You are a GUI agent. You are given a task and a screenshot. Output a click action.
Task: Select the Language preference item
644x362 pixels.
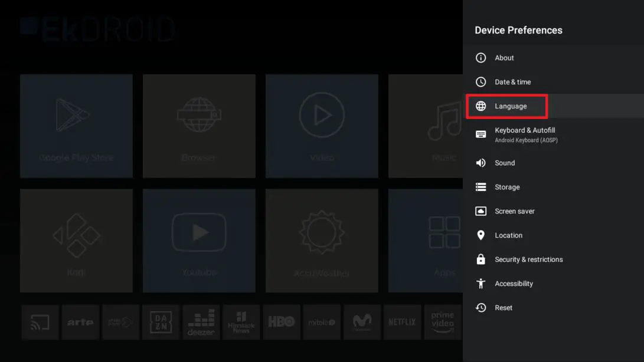[x=511, y=106]
